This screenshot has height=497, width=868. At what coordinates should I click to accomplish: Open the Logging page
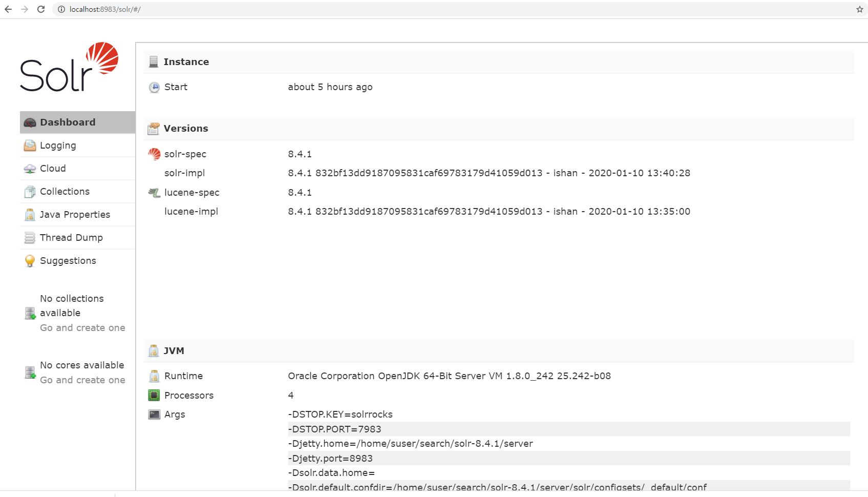pos(77,146)
